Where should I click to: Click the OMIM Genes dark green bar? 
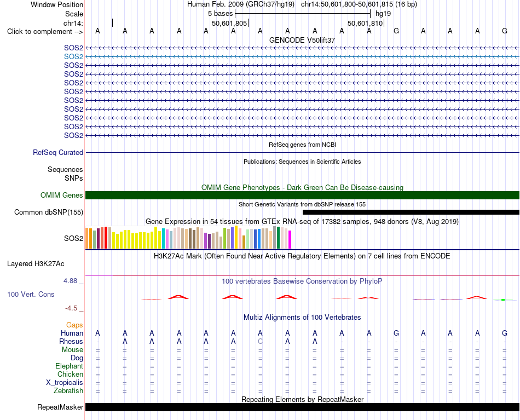[302, 195]
